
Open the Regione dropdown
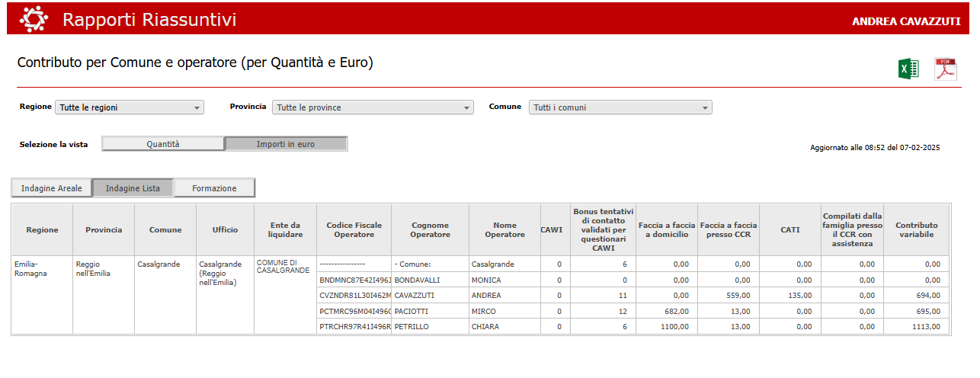(x=129, y=107)
